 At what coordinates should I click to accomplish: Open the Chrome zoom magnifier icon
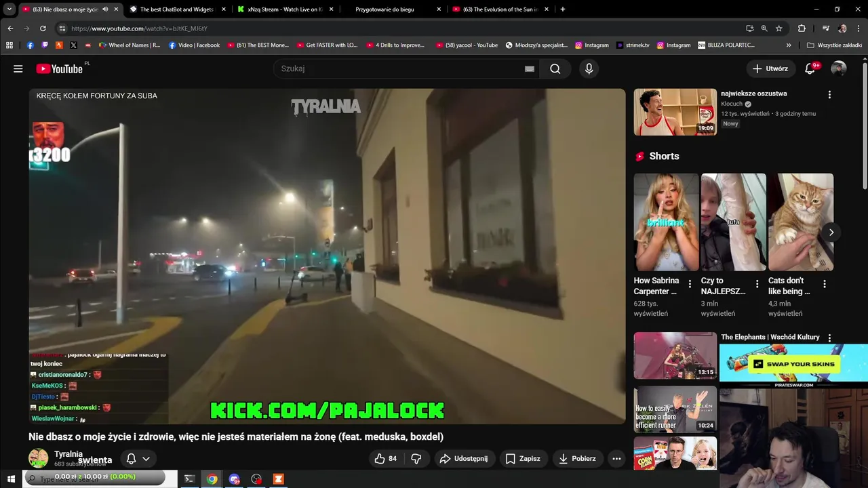click(764, 28)
